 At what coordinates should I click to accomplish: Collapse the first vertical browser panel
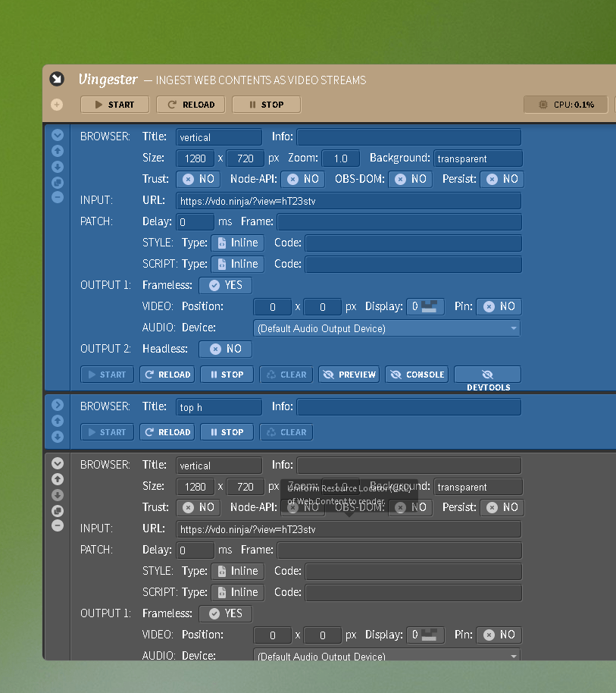[x=58, y=135]
